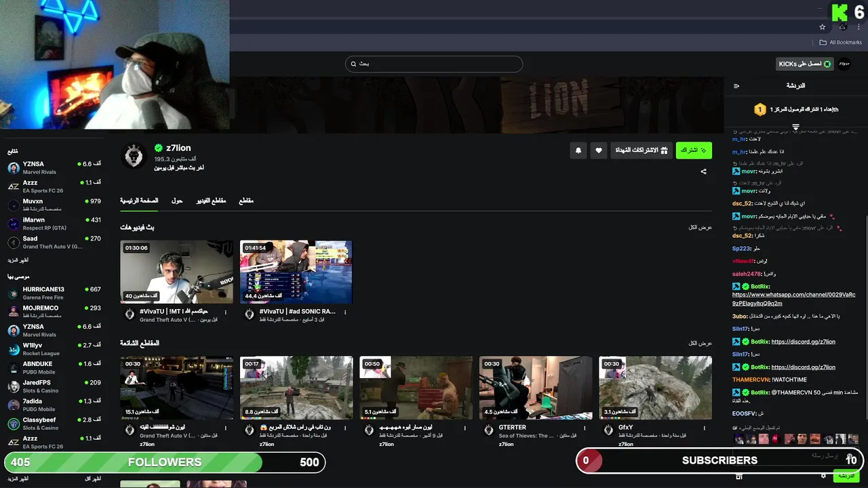Click the get KICKs button

coord(805,64)
